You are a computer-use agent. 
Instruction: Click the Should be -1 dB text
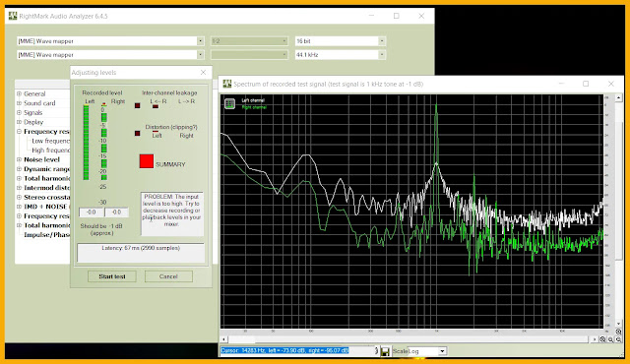[101, 229]
